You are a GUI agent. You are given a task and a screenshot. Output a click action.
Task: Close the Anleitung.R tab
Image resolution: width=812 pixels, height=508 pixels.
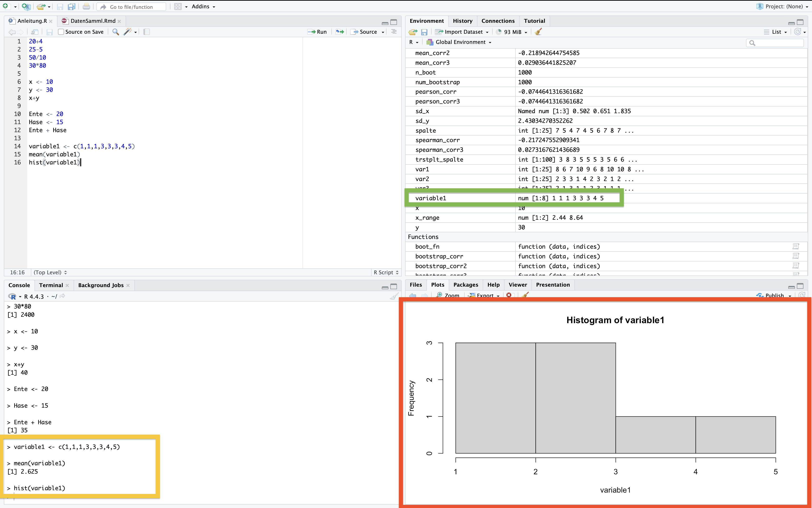click(x=50, y=21)
